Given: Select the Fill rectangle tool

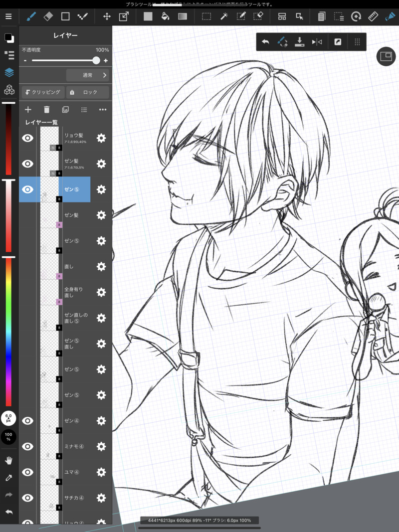Looking at the screenshot, I should pos(148,16).
